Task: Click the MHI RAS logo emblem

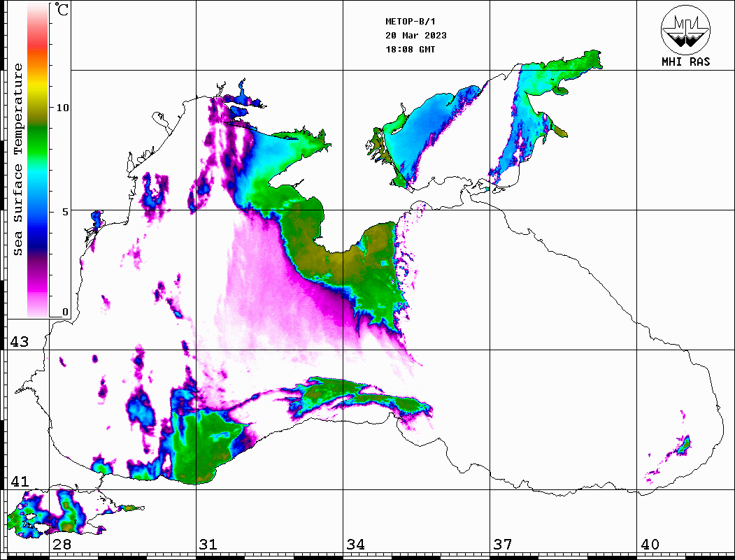Action: tap(686, 29)
